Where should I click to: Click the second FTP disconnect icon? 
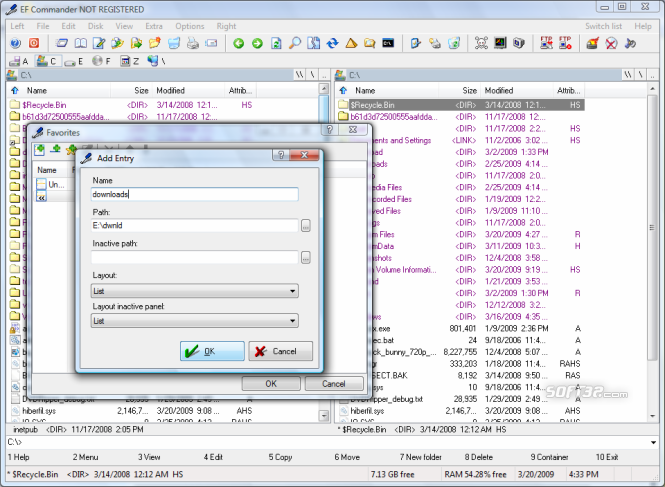pos(565,43)
